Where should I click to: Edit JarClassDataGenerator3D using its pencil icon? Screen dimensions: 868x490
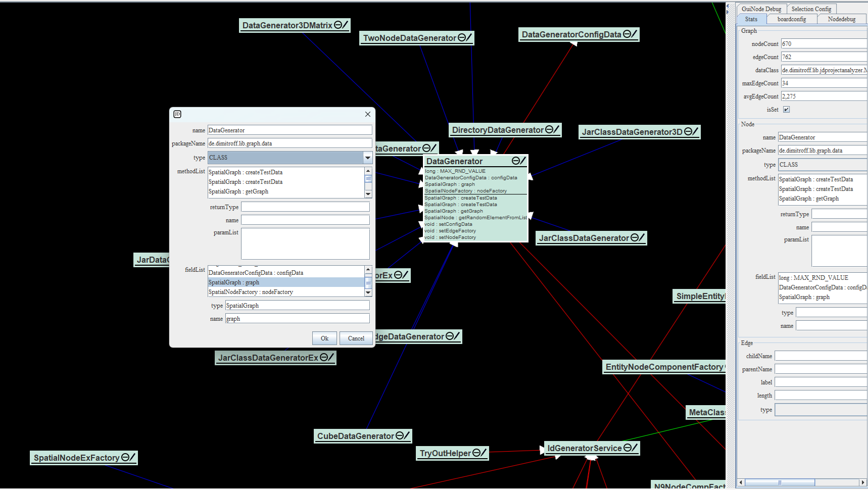click(x=695, y=131)
